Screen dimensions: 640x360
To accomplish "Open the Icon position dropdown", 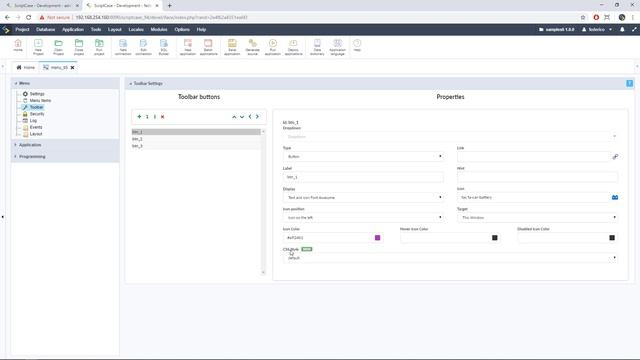I will (x=363, y=218).
